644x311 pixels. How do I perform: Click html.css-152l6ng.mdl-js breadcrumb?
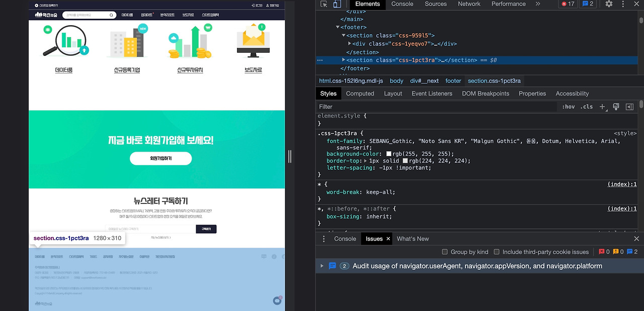pyautogui.click(x=351, y=81)
